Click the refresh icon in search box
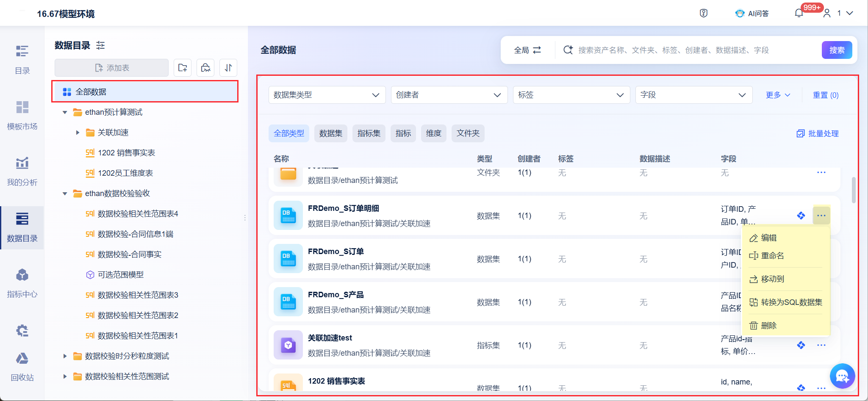This screenshot has width=868, height=401. coord(568,50)
